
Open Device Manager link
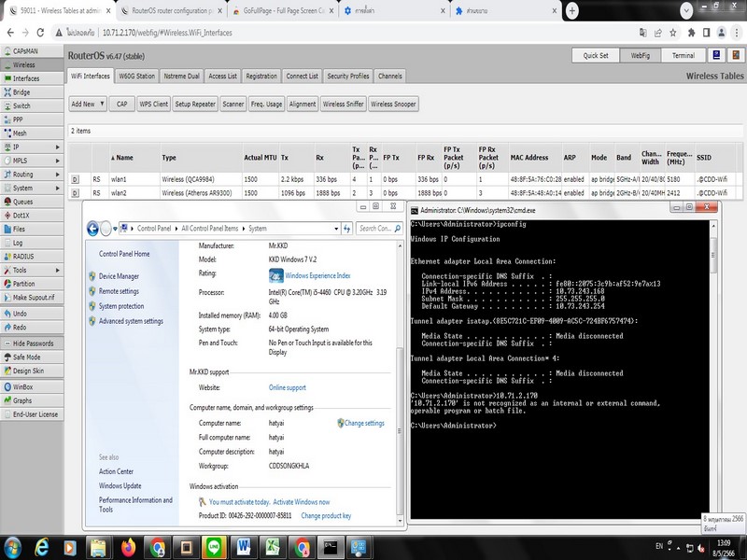pyautogui.click(x=119, y=276)
